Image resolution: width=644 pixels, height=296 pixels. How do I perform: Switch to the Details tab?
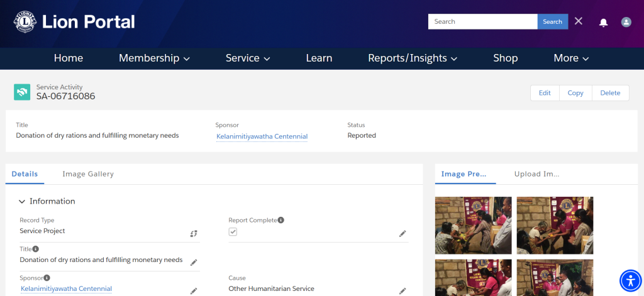(x=25, y=174)
